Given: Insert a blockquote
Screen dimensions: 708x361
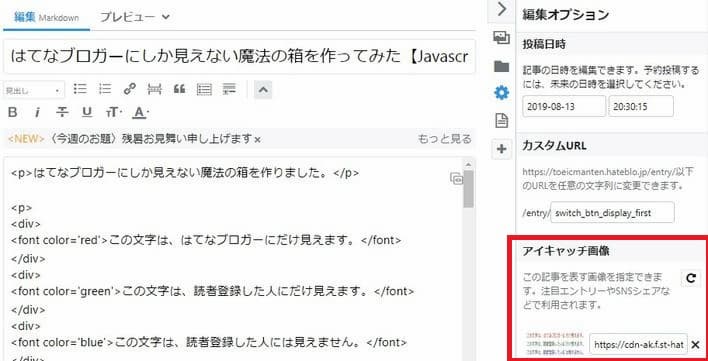Looking at the screenshot, I should [179, 89].
